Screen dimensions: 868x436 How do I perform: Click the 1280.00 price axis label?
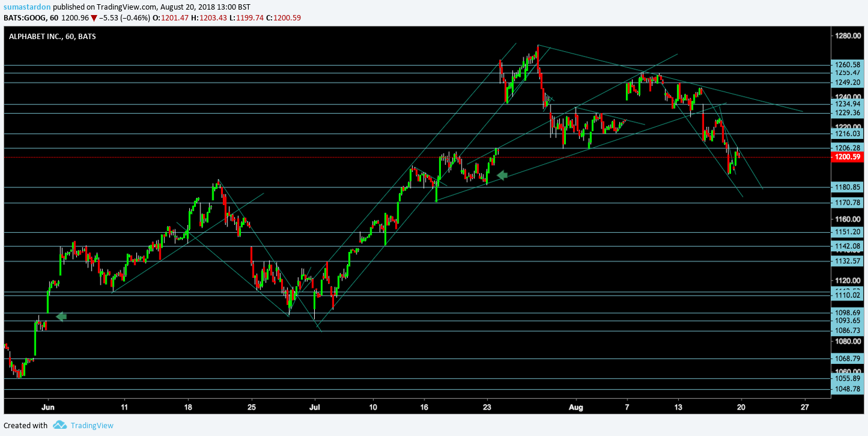click(x=848, y=35)
